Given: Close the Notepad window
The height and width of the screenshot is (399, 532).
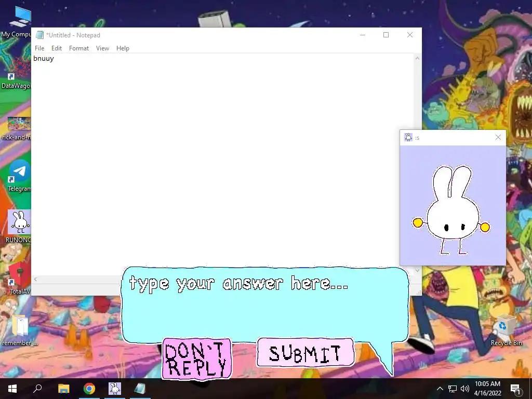Looking at the screenshot, I should 410,35.
